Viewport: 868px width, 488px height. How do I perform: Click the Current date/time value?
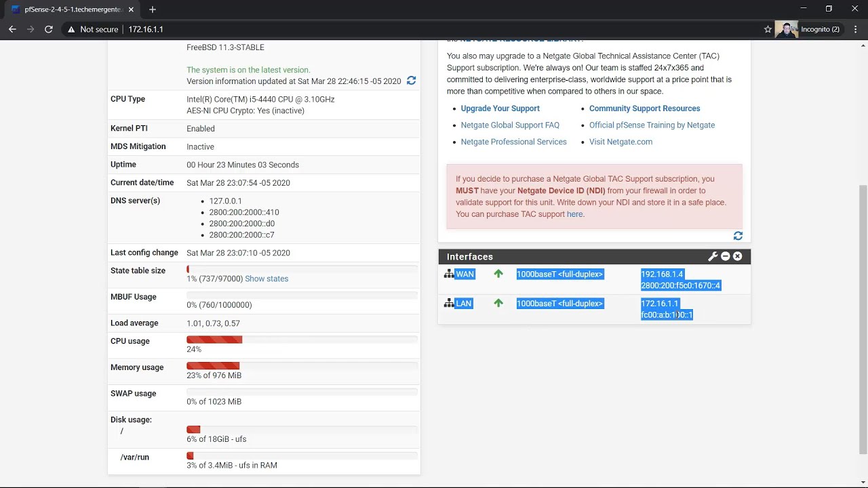[238, 183]
